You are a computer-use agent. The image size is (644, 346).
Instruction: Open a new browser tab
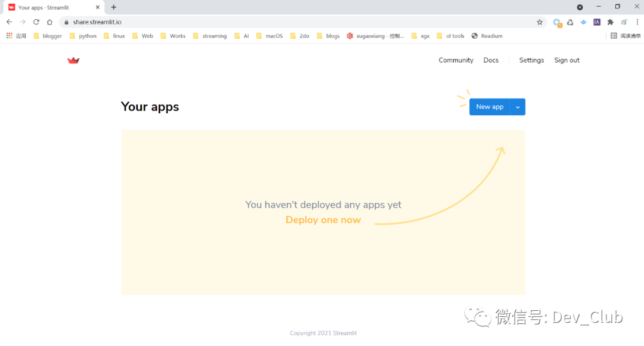[x=114, y=7]
